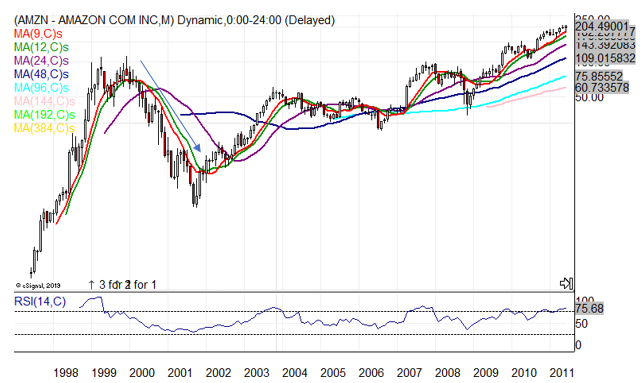Select the navy MA(48,C)s legend label
The width and height of the screenshot is (640, 383).
point(41,74)
